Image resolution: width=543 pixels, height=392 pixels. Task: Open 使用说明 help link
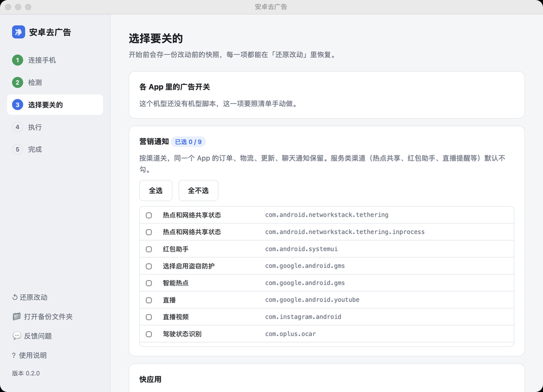(x=29, y=355)
